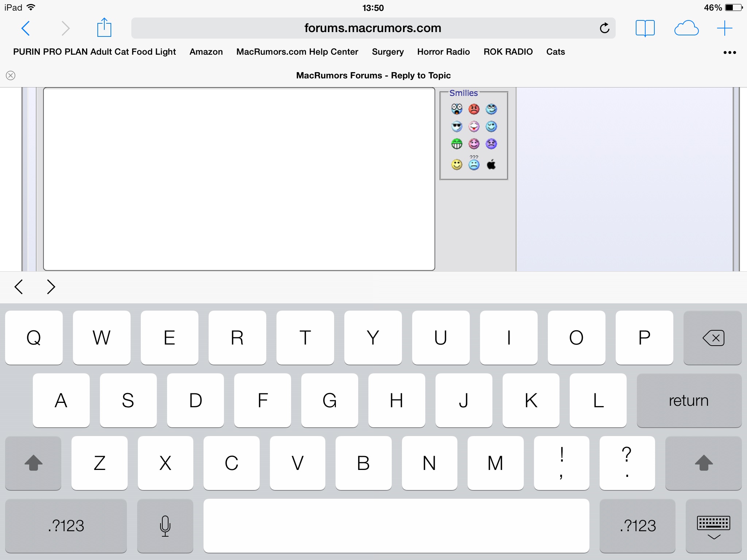Jump to the next form field
The width and height of the screenshot is (747, 560).
click(x=51, y=287)
